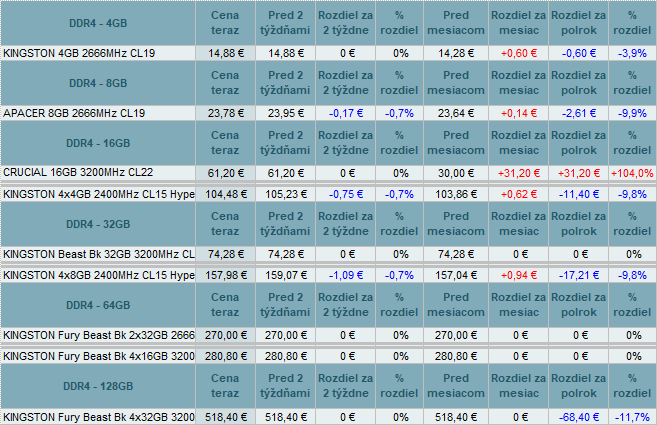Click the 14,28 € price from a month ago
Image resolution: width=657 pixels, height=425 pixels.
coord(456,53)
